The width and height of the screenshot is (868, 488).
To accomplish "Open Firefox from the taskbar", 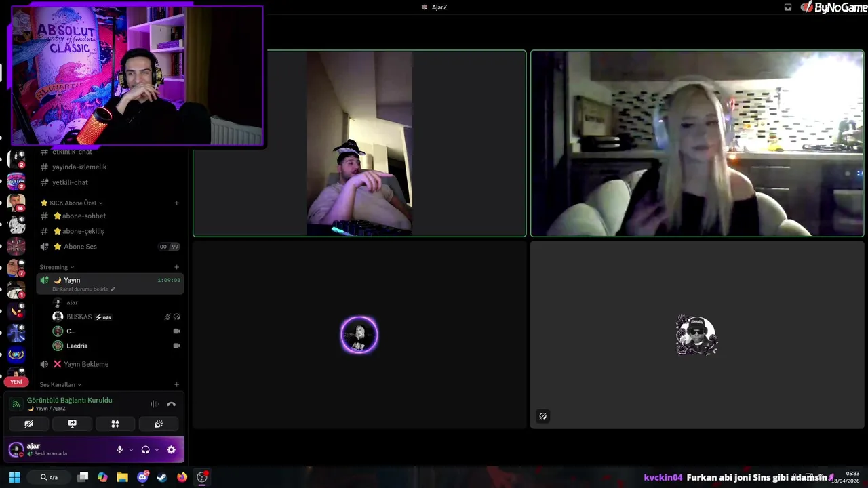I will 182,477.
